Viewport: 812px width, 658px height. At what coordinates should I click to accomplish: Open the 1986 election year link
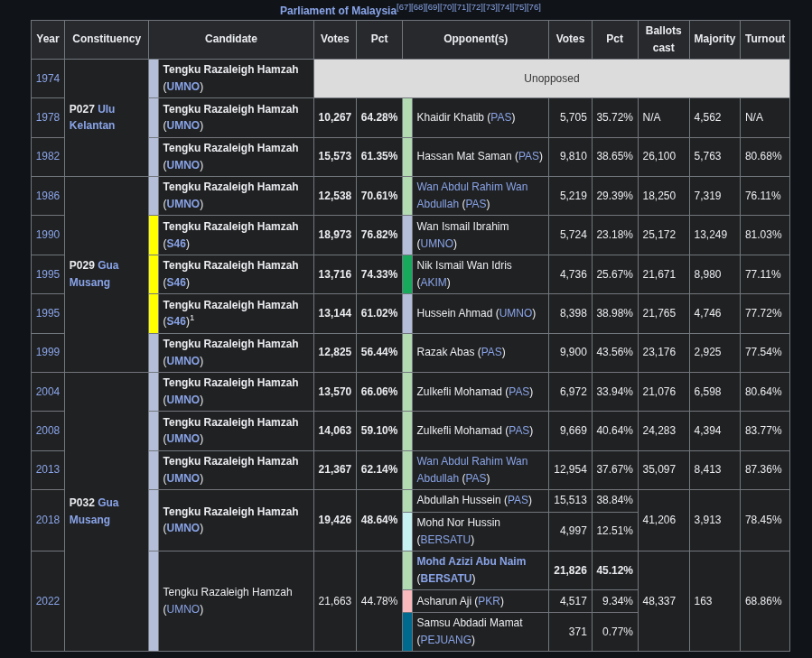pos(48,196)
